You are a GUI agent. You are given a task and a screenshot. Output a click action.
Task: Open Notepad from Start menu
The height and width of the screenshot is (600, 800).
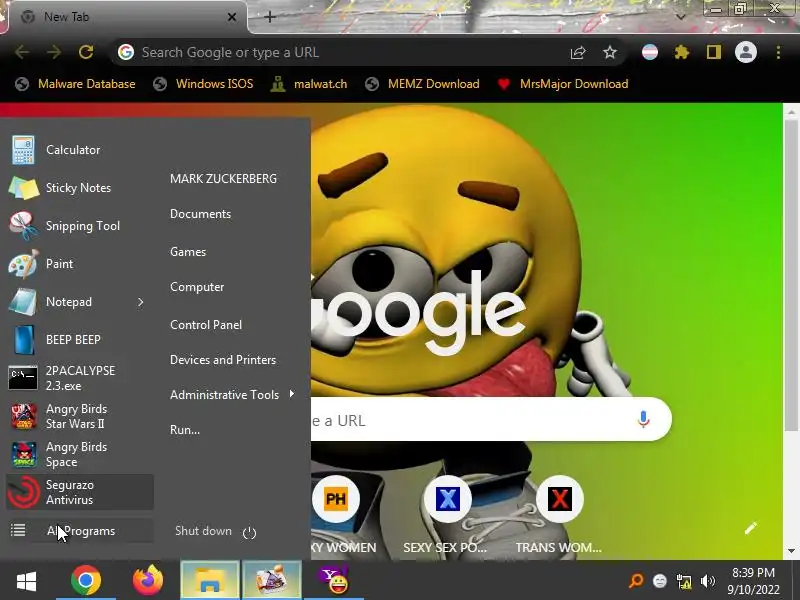click(69, 302)
